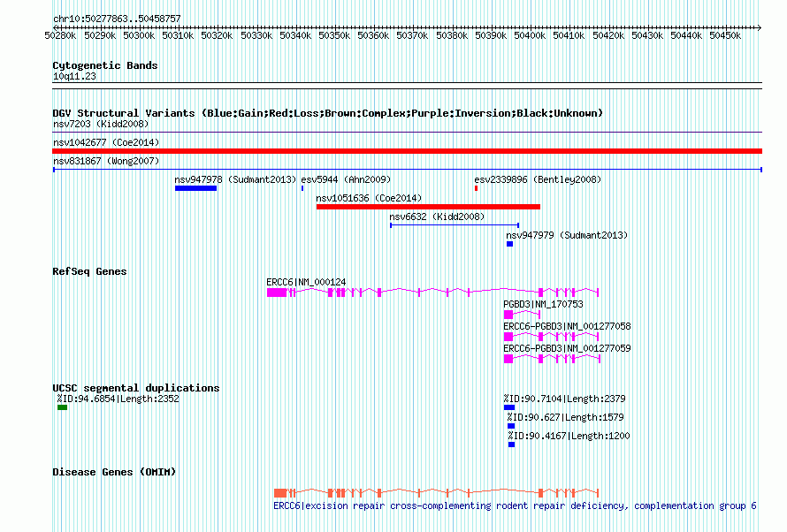Click the esv5944 (Ahn2009) blue marker
Screen dimensions: 787x532
(302, 188)
